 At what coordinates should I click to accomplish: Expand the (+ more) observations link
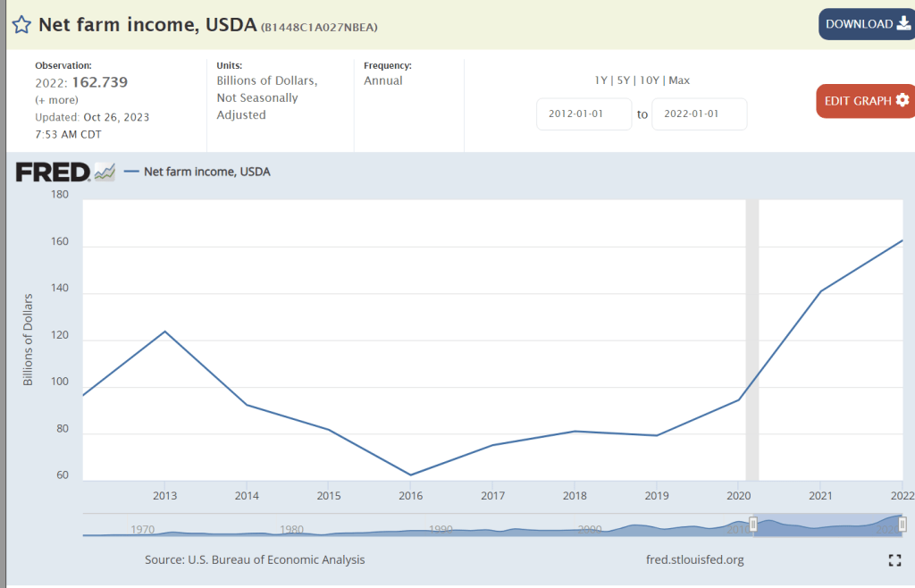tap(56, 100)
